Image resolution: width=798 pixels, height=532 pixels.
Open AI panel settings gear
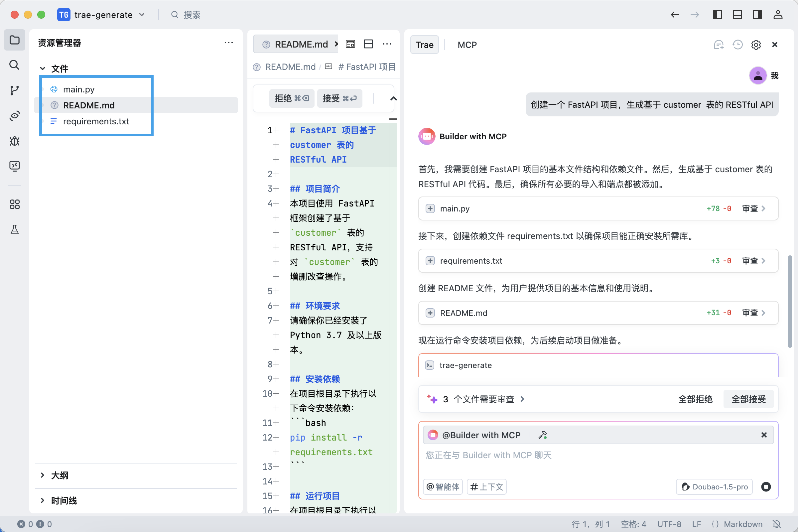(x=756, y=45)
